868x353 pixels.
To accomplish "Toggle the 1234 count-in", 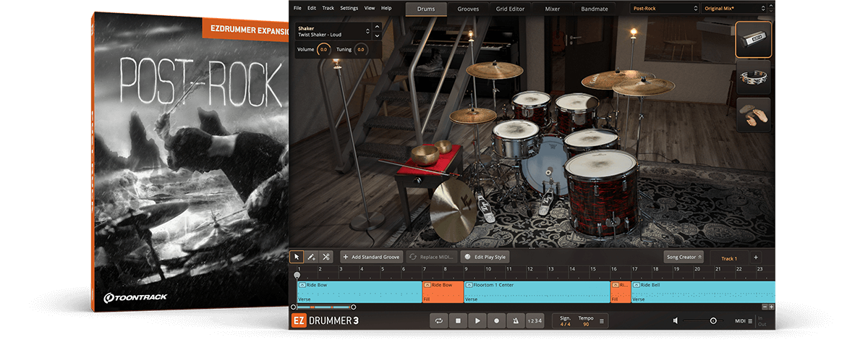I will [534, 320].
